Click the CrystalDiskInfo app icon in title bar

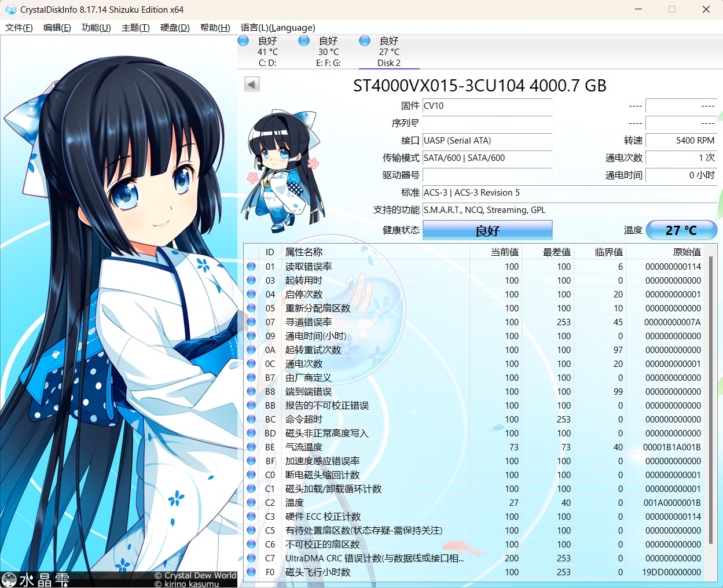pyautogui.click(x=10, y=10)
